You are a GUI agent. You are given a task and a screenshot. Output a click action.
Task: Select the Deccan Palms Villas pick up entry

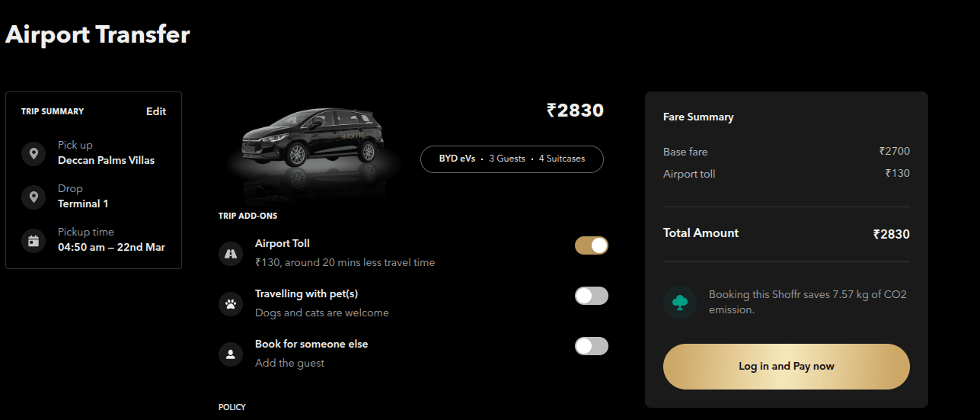[106, 160]
